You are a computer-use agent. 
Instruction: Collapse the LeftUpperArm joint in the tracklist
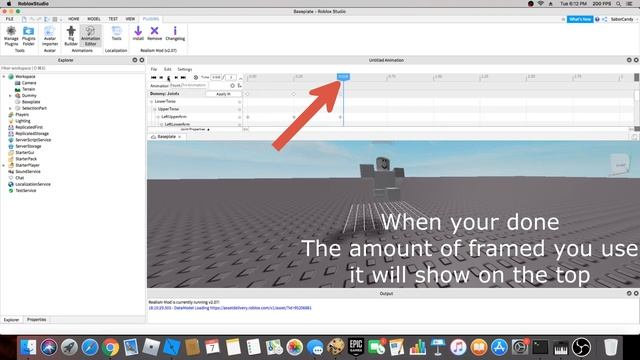[x=158, y=117]
